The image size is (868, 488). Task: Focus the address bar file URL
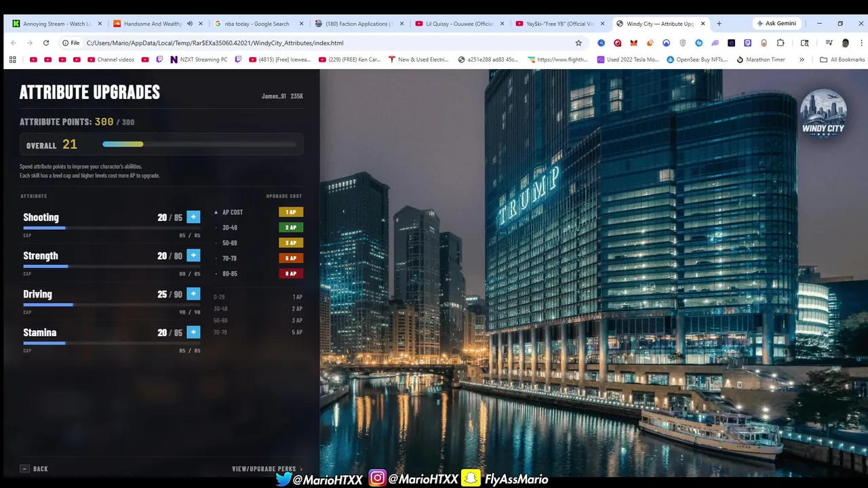(215, 43)
